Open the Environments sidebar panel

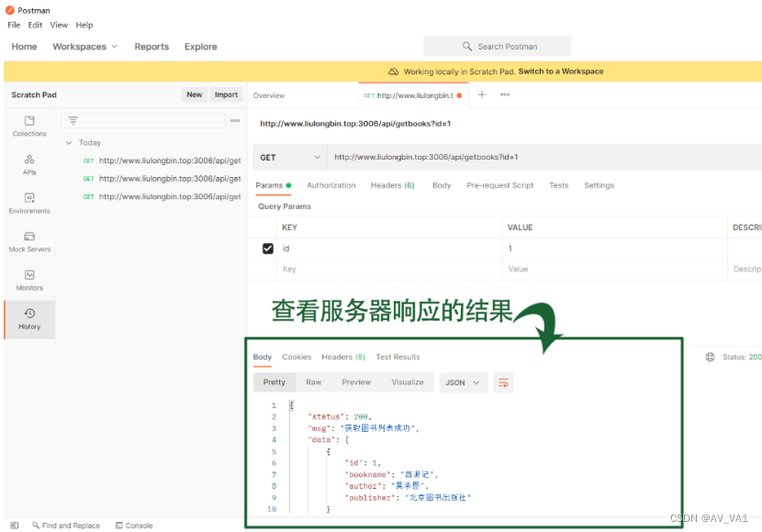29,204
